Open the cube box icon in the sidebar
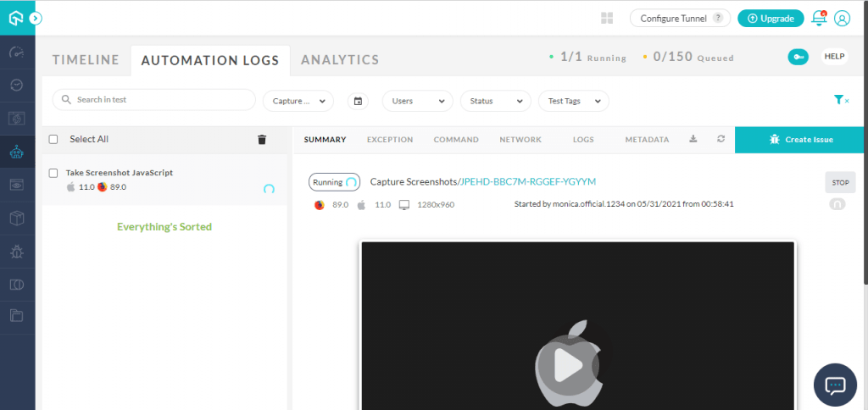Screen dimensions: 868x410 (x=17, y=218)
